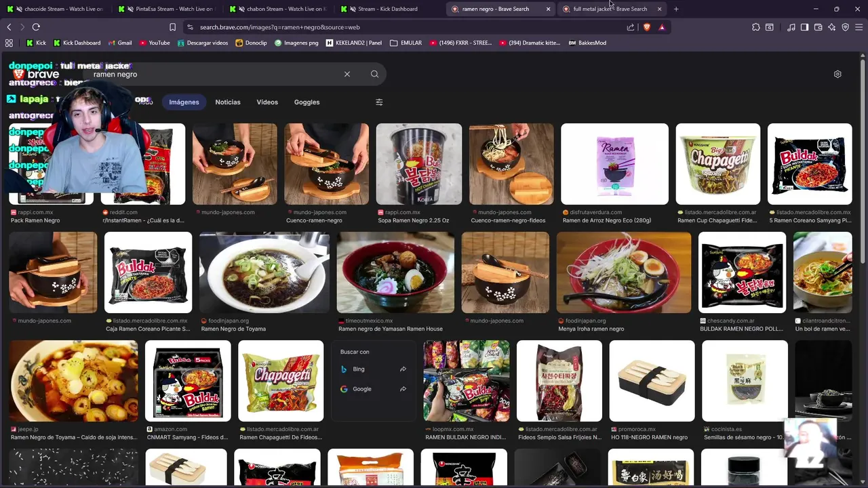Image resolution: width=868 pixels, height=488 pixels.
Task: Open Brave Rewards triangle icon
Action: coord(662,27)
